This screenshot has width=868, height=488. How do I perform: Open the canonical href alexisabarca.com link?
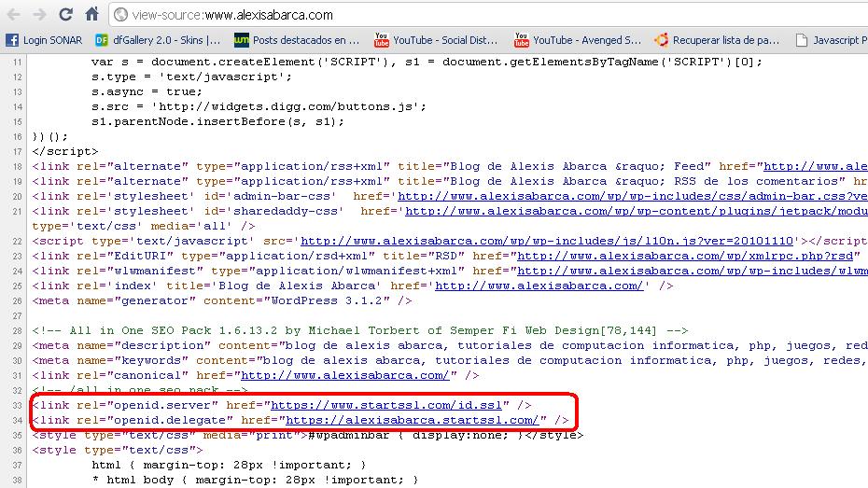pos(345,376)
